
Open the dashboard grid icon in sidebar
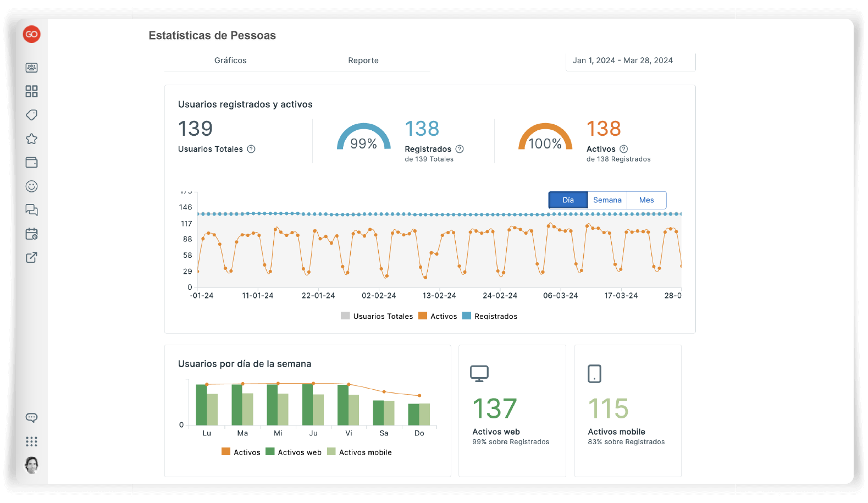31,91
